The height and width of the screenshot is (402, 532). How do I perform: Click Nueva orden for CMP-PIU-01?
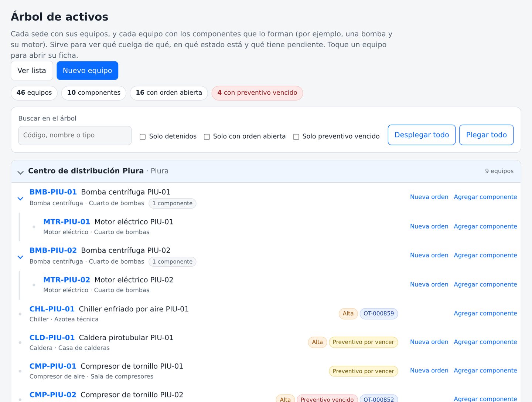[x=429, y=371]
